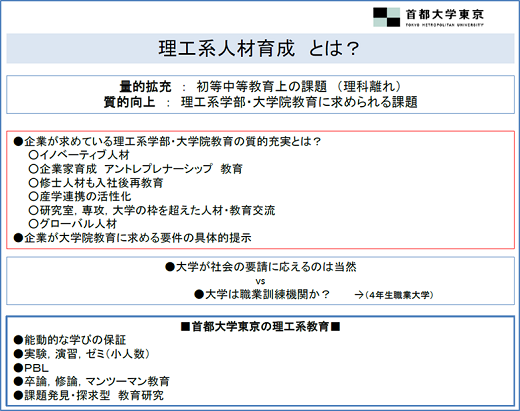This screenshot has width=520, height=411.
Task: Click the heading ■首都大学東京の理工系教育■
Action: 260,327
